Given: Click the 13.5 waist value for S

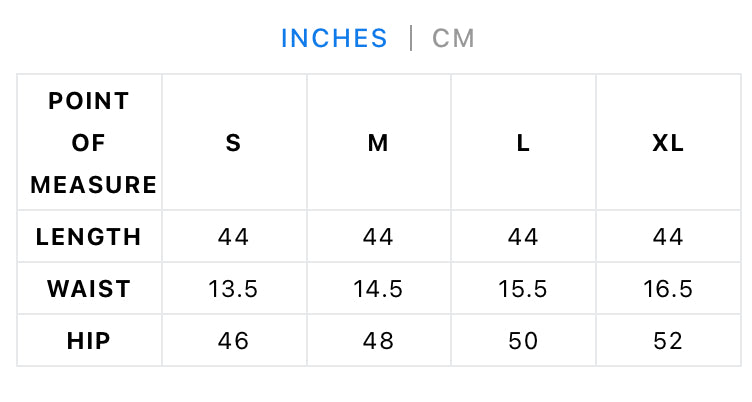Looking at the screenshot, I should [233, 289].
